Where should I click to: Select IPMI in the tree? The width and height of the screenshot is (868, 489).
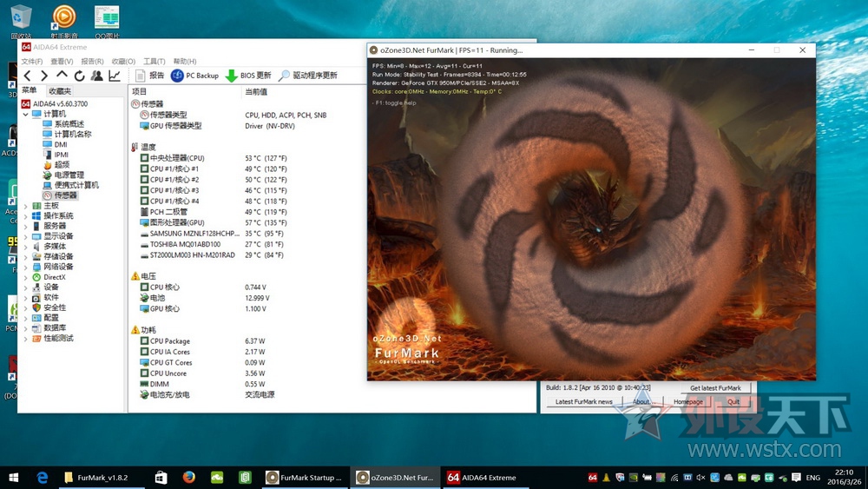[x=56, y=155]
